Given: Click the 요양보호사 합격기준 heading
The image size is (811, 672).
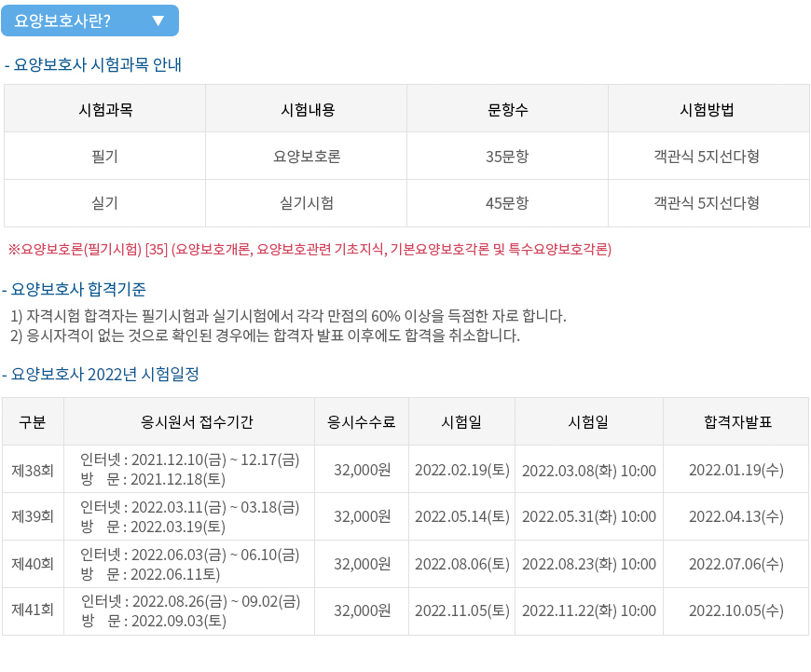Looking at the screenshot, I should click(x=74, y=289).
